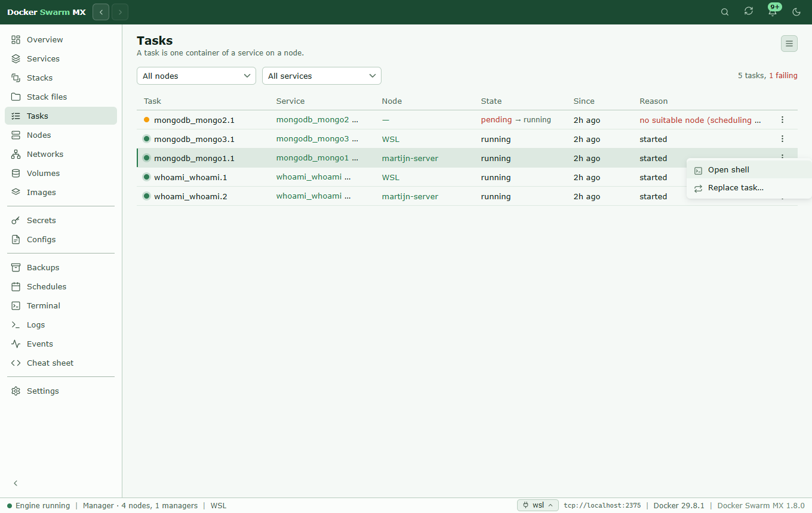Image resolution: width=812 pixels, height=513 pixels.
Task: Open the Nodes page
Action: (60, 135)
